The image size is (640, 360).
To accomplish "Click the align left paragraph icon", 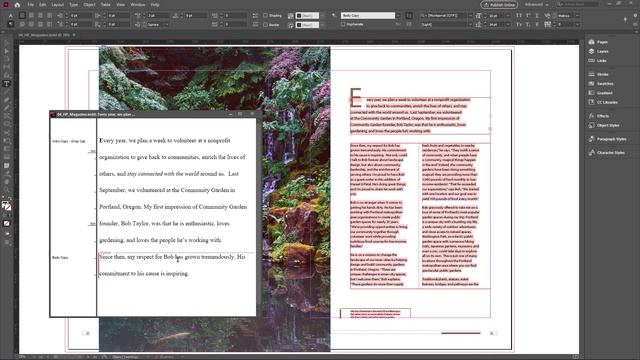I will [22, 16].
